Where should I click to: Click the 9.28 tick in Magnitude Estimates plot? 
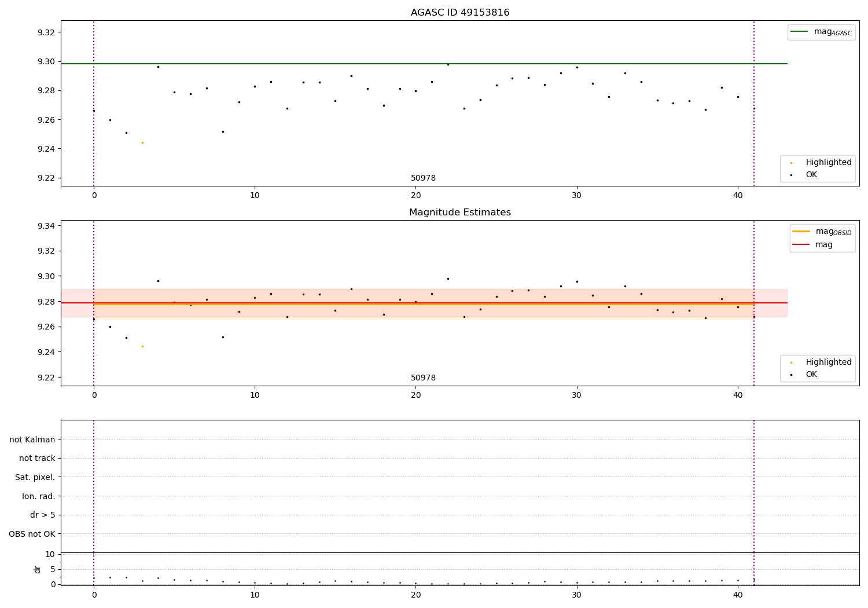[46, 302]
